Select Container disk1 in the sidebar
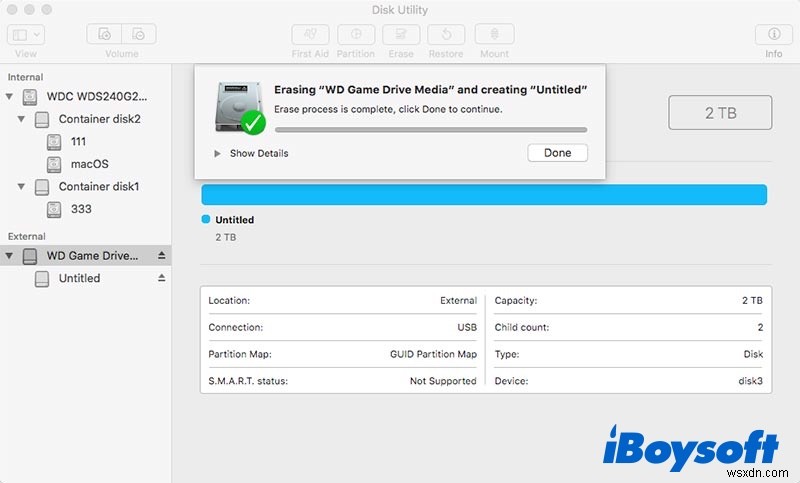The height and width of the screenshot is (483, 800). [86, 186]
